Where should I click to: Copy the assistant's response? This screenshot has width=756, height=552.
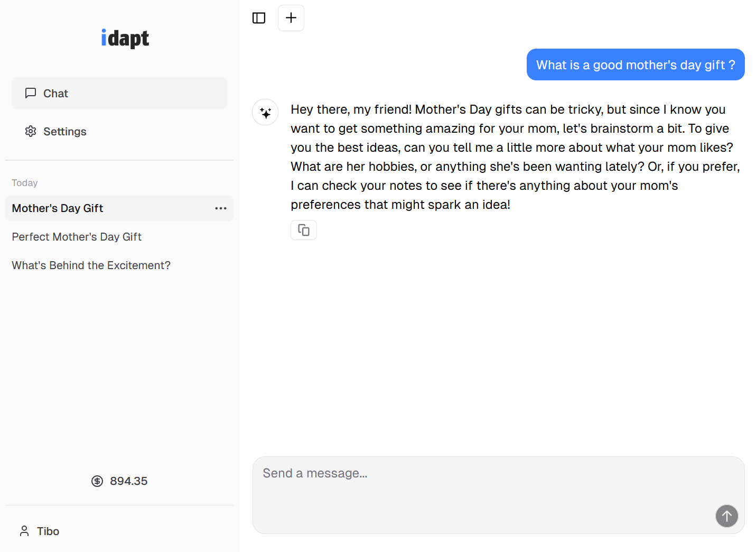[304, 230]
